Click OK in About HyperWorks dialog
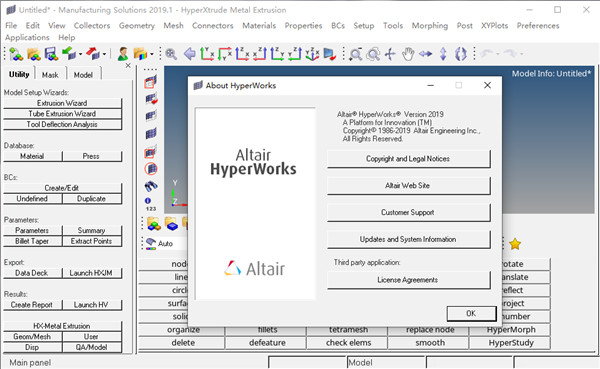The image size is (600, 369). (x=471, y=313)
